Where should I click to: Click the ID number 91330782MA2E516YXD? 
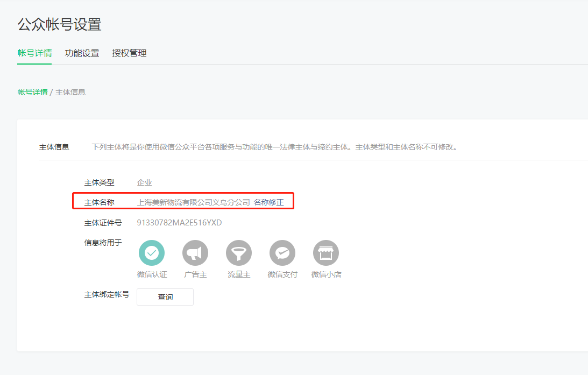click(179, 223)
